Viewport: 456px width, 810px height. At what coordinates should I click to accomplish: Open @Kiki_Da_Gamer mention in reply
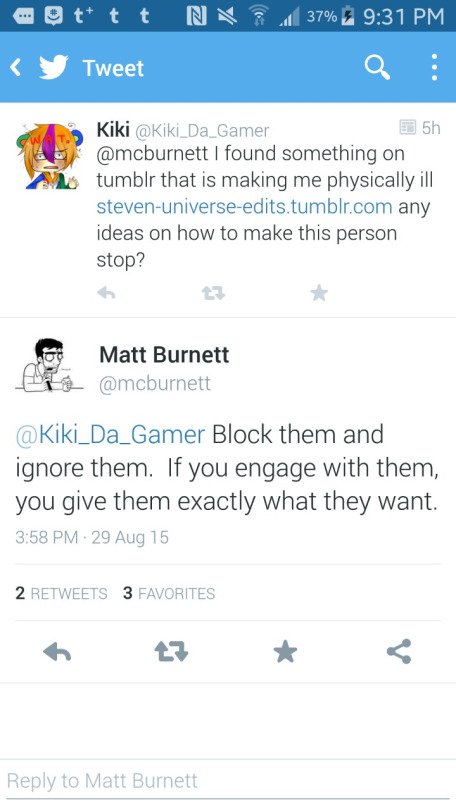click(x=110, y=434)
